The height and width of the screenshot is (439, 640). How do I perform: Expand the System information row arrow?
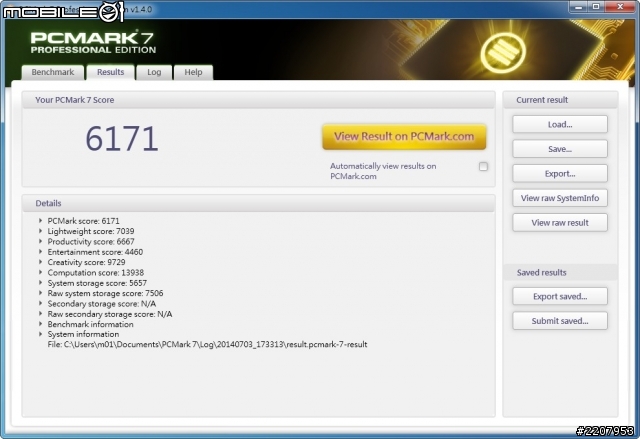40,334
